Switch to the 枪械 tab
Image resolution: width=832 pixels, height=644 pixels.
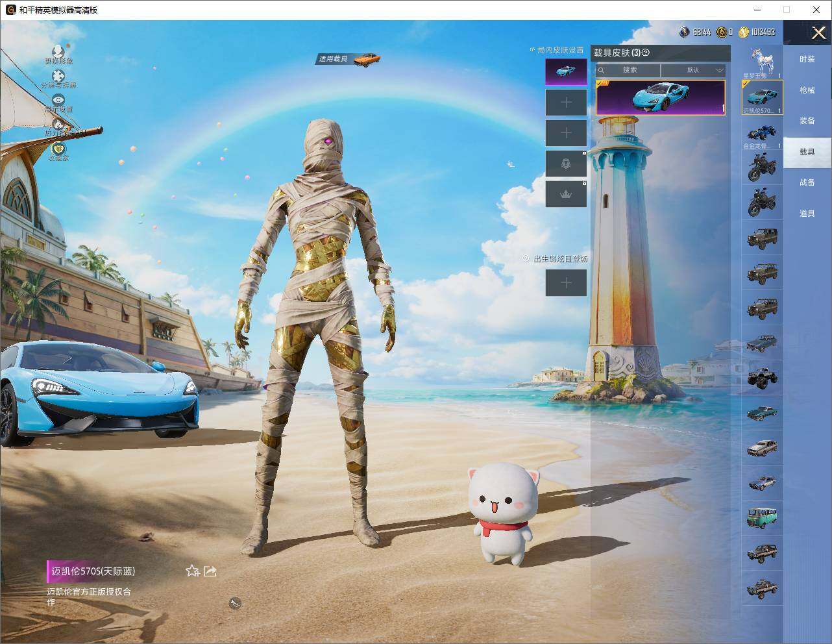point(807,90)
